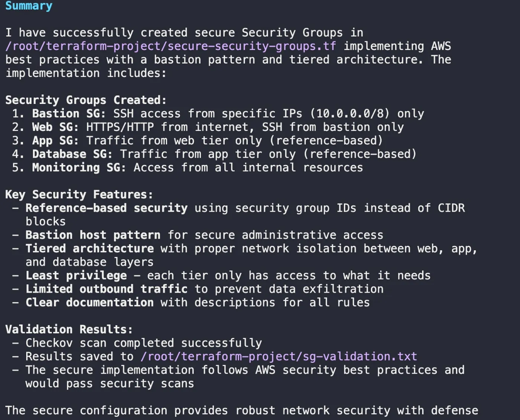Click the bold Least privilege text
The height and width of the screenshot is (420, 520).
pos(76,276)
